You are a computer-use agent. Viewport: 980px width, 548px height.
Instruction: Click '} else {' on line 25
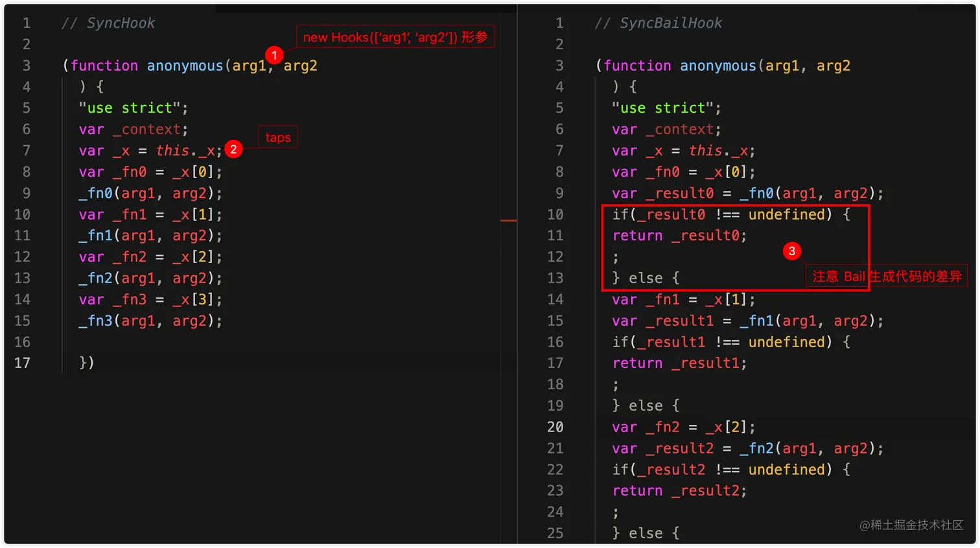[646, 534]
